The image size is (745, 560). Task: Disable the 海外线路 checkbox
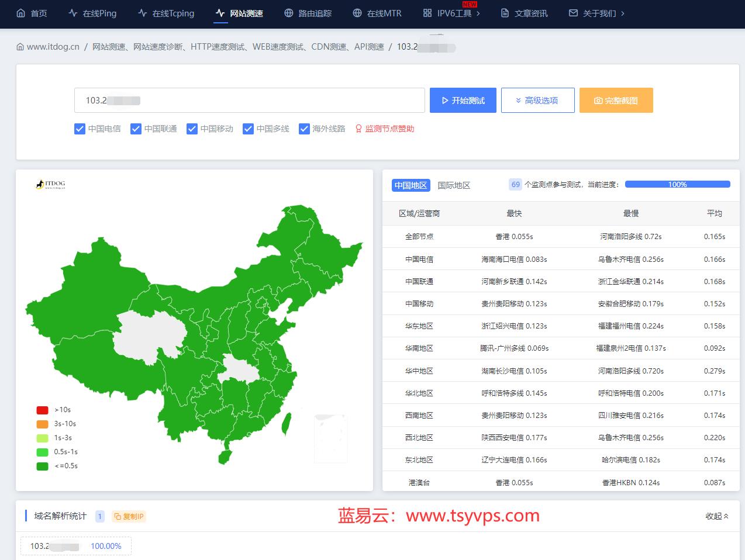pyautogui.click(x=304, y=129)
